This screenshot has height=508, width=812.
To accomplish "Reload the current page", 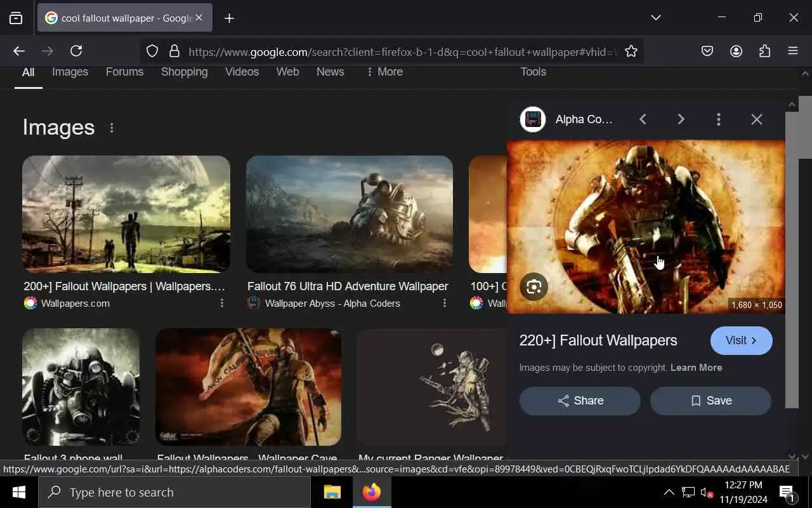I will [x=76, y=51].
